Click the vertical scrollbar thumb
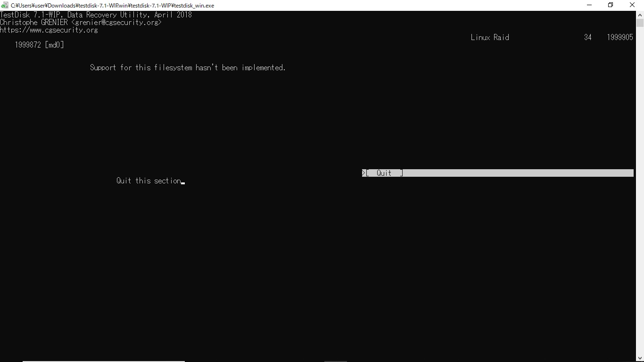Viewport: 644px width, 362px height. click(640, 23)
